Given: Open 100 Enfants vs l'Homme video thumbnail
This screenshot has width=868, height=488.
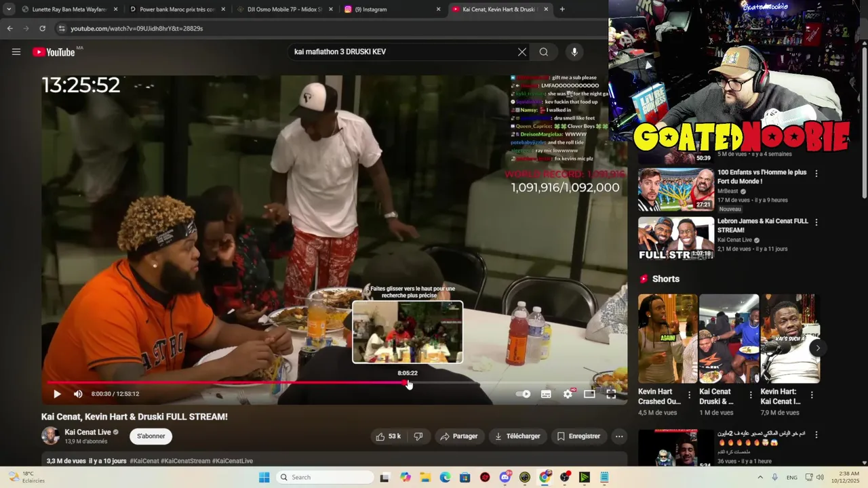Looking at the screenshot, I should [x=676, y=190].
